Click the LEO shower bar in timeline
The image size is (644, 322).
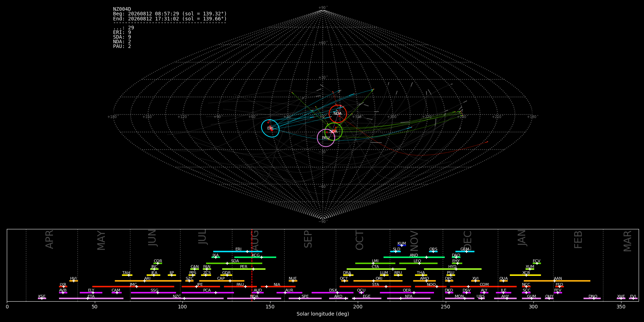click(x=418, y=263)
